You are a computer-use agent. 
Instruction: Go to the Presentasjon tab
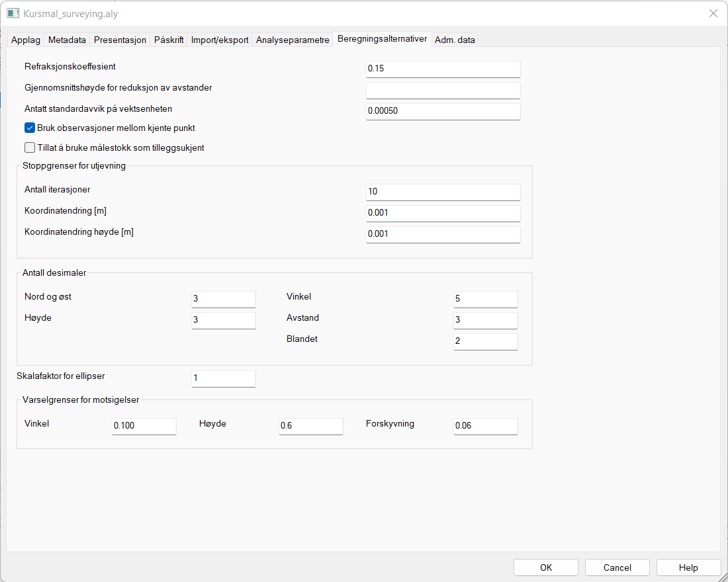point(120,40)
